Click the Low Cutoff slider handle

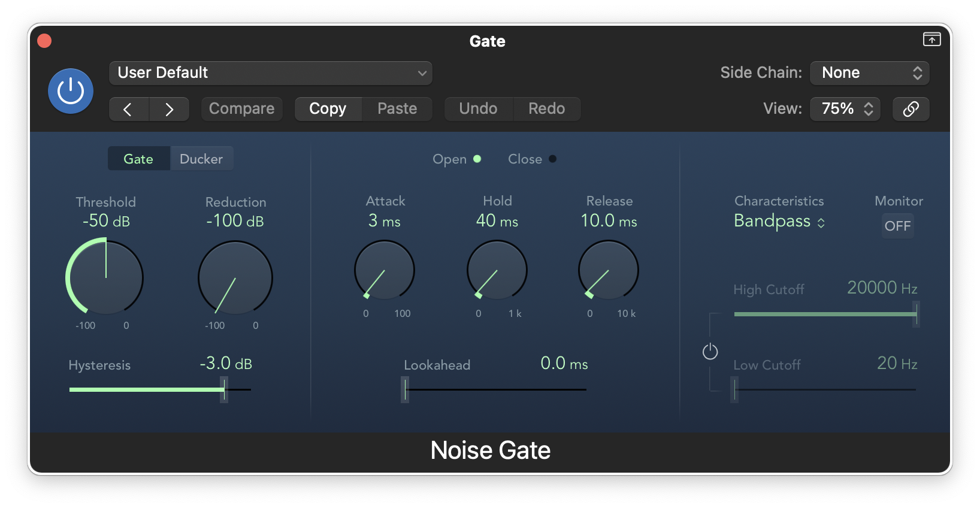tap(734, 390)
